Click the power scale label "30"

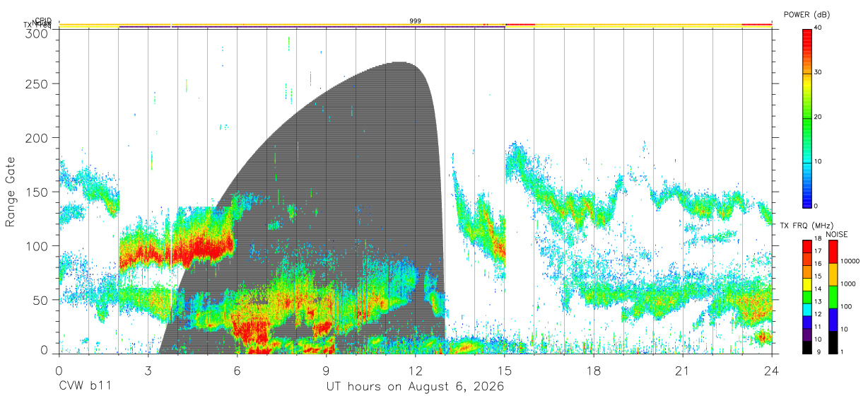[818, 73]
